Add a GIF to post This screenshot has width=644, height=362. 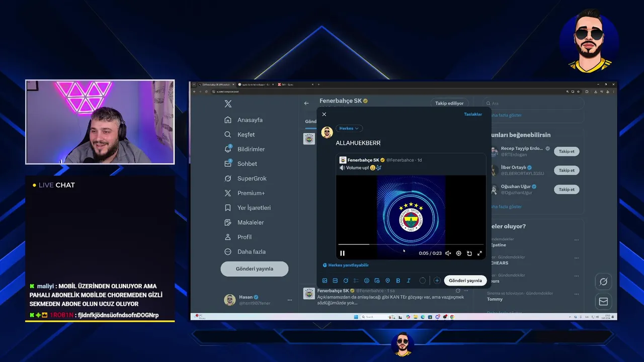335,281
